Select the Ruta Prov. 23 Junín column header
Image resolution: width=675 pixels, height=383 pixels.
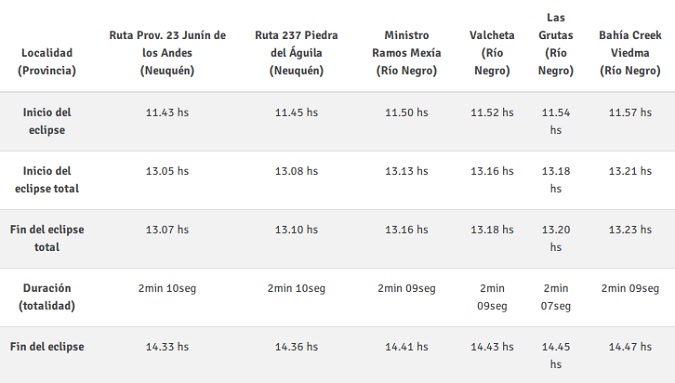coord(167,53)
